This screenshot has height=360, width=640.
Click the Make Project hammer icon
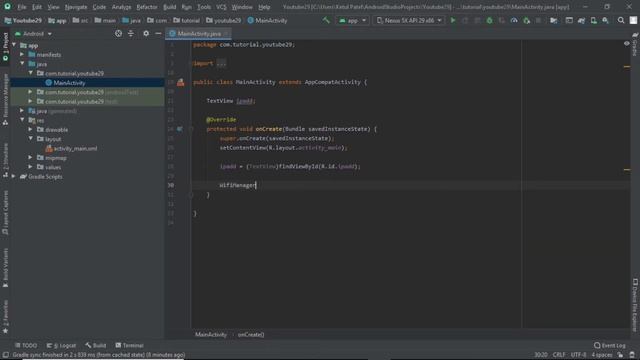326,20
